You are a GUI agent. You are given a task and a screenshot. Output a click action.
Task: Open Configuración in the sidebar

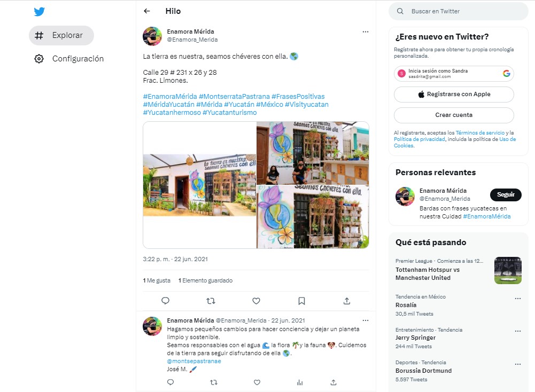pyautogui.click(x=69, y=59)
